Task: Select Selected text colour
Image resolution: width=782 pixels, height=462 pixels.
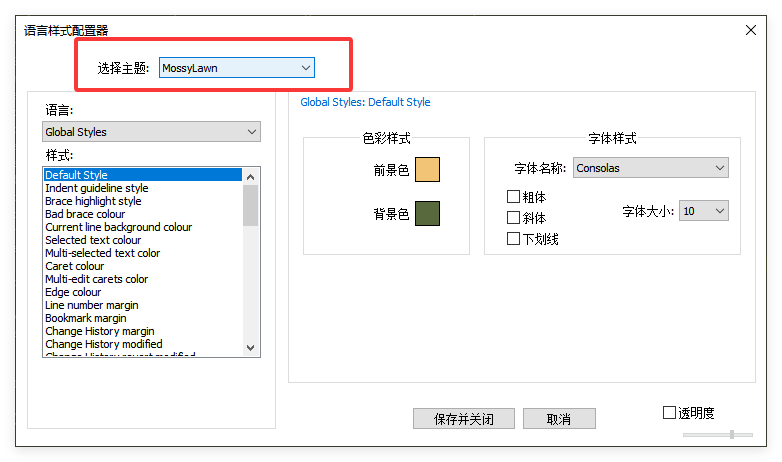Action: click(x=143, y=240)
